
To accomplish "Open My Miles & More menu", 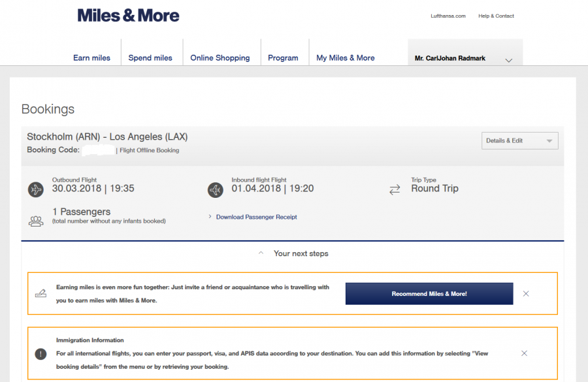I will coord(346,58).
